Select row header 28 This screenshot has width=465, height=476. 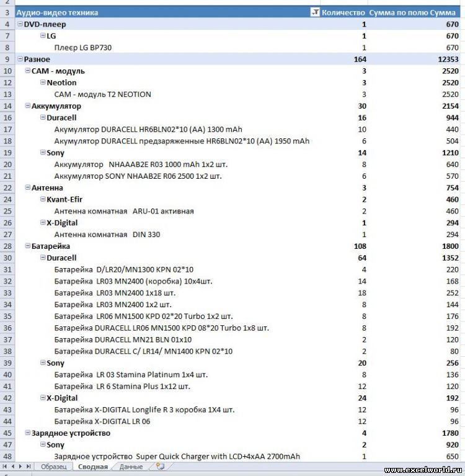click(x=7, y=246)
